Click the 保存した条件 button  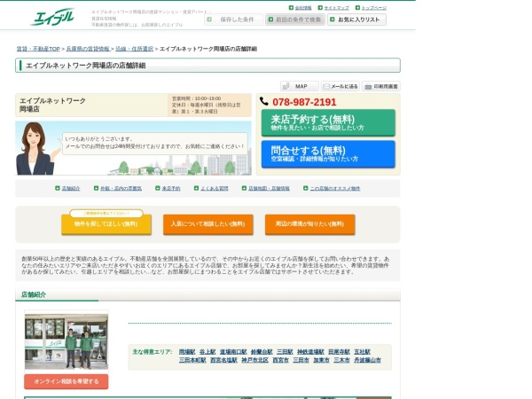(x=233, y=20)
